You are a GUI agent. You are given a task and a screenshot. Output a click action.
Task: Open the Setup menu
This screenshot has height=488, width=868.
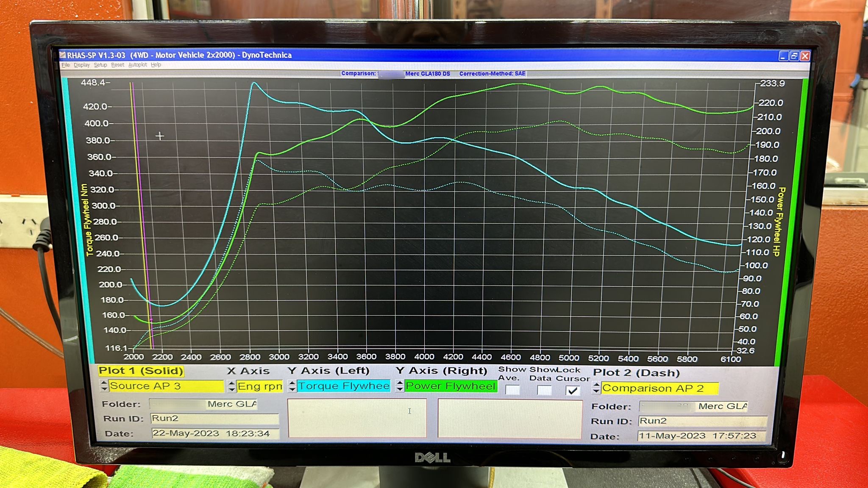click(x=100, y=65)
